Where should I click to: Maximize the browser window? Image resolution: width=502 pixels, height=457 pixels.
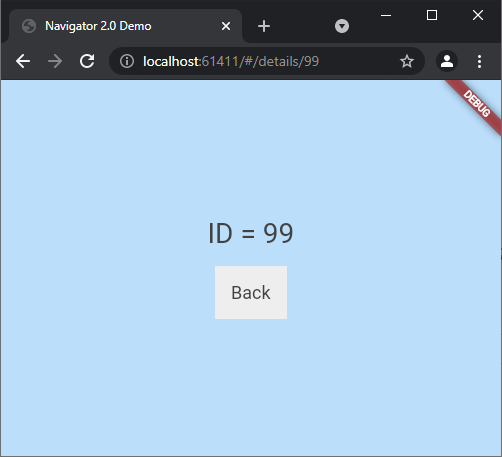tap(432, 15)
